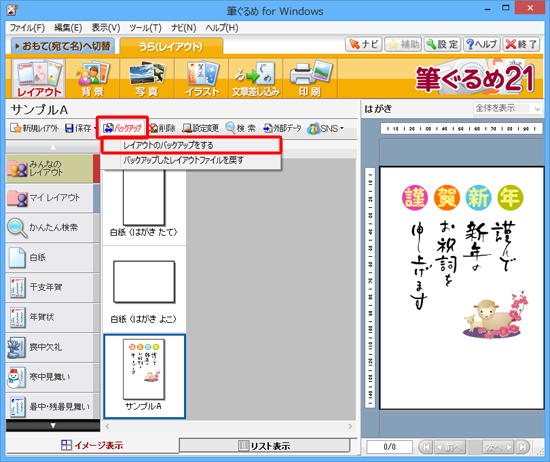This screenshot has height=462, width=550.
Task: Go to first page button
Action: click(426, 447)
